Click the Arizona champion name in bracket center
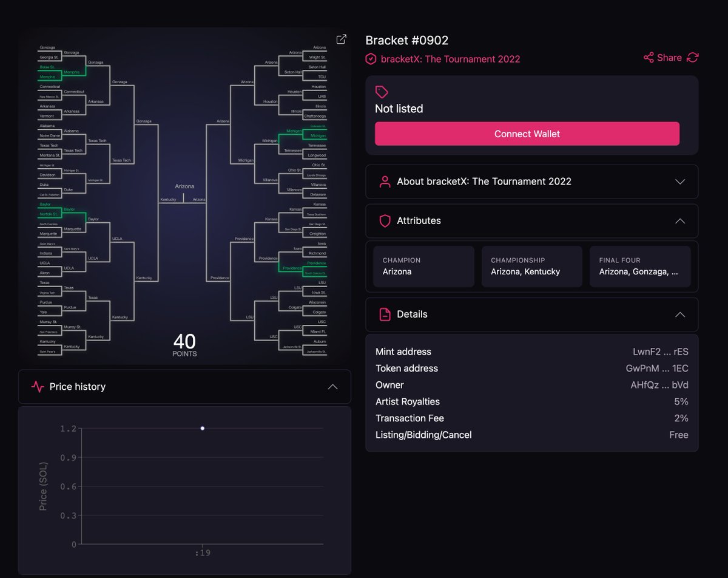728x578 pixels. coord(184,186)
